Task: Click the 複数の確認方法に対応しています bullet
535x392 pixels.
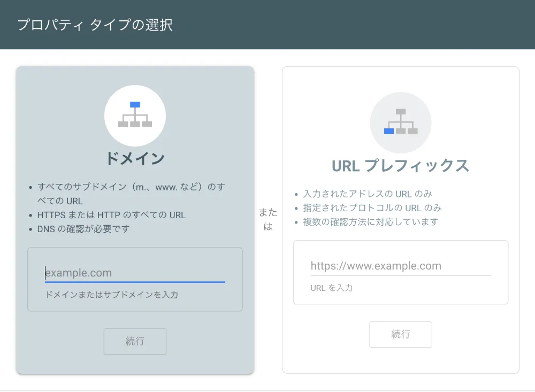Action: point(371,221)
